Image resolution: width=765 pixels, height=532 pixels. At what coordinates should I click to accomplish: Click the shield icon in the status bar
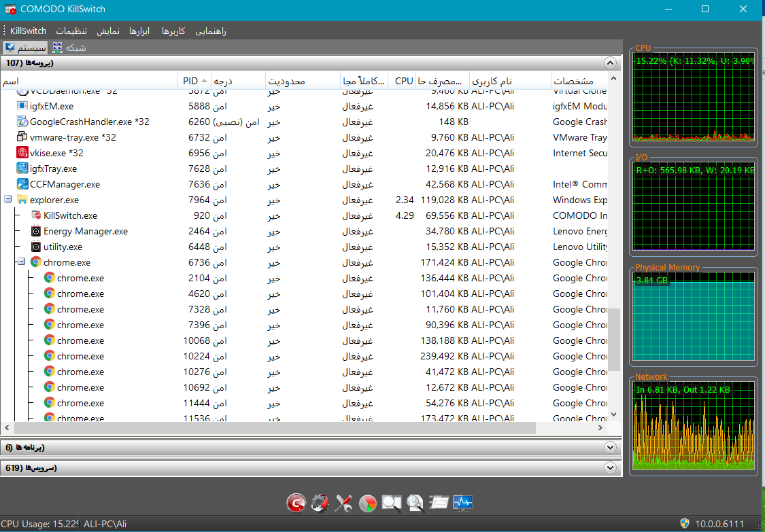point(685,524)
